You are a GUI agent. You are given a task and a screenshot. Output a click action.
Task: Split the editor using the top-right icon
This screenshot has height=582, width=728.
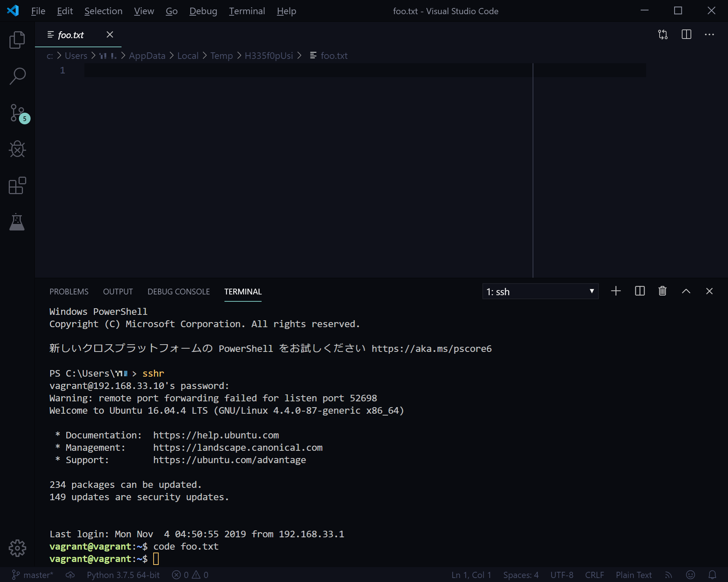(686, 35)
